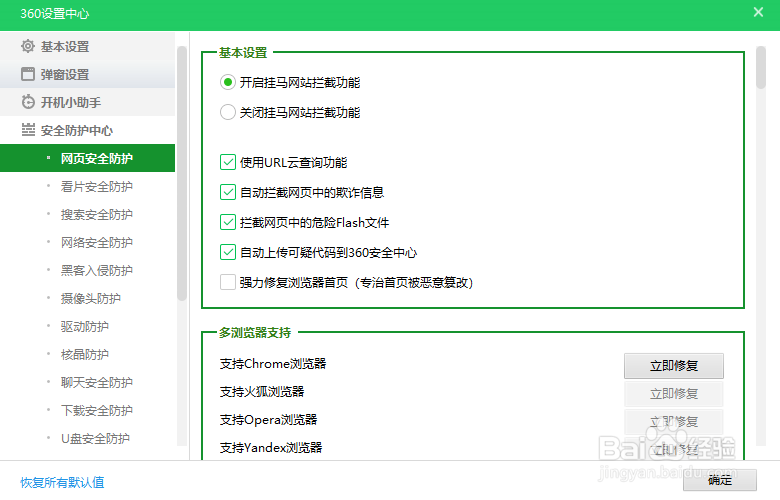Select 驱动防护 in sidebar
This screenshot has height=500, width=780.
tap(88, 326)
